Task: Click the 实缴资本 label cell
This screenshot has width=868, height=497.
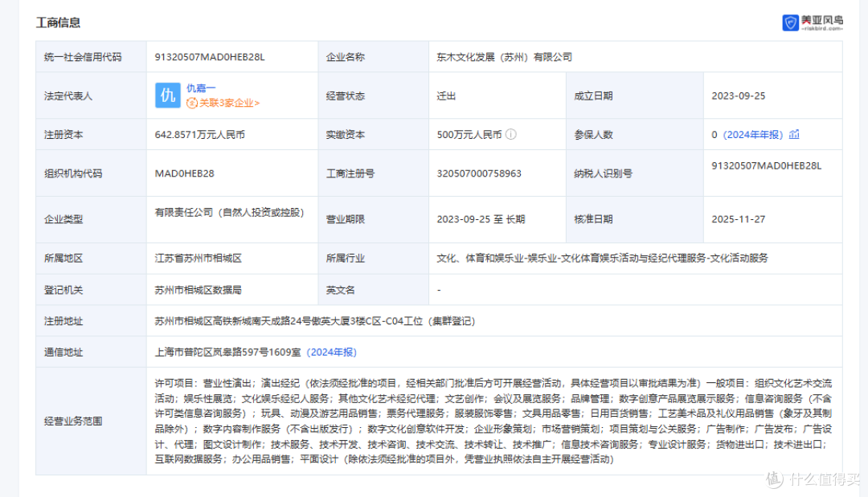Action: 374,134
